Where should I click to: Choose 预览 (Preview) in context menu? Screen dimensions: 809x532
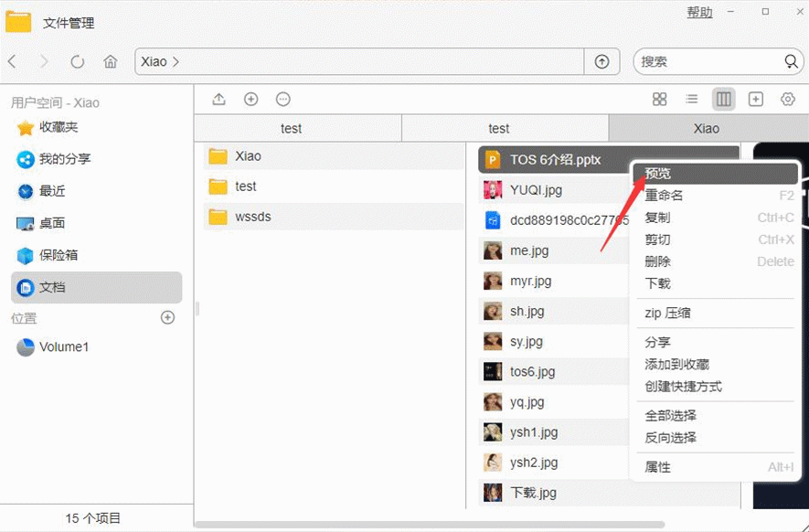[x=715, y=174]
